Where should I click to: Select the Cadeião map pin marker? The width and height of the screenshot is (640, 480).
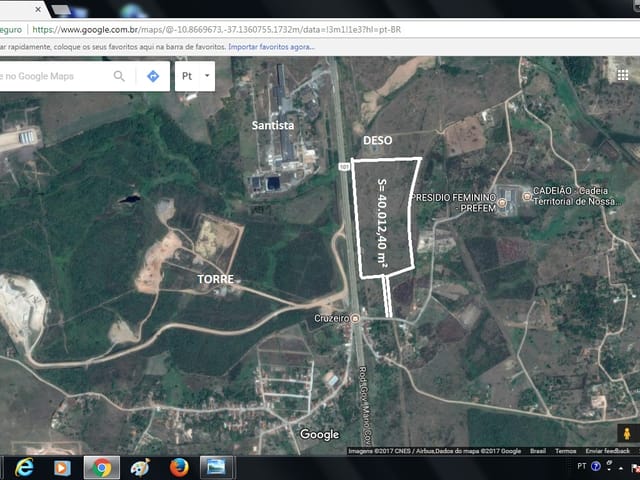click(527, 196)
